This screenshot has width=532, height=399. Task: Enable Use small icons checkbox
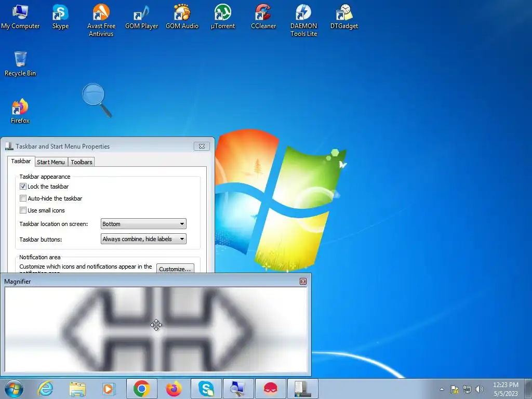click(x=23, y=210)
